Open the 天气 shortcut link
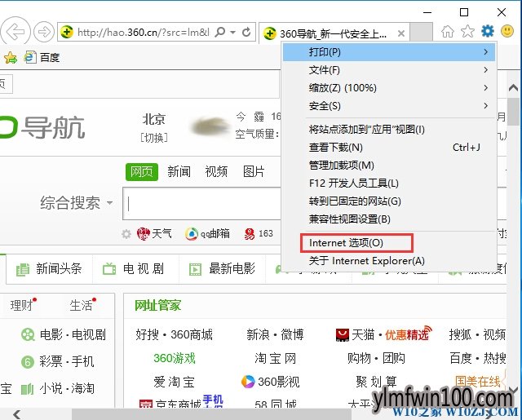The width and height of the screenshot is (522, 420). point(154,233)
